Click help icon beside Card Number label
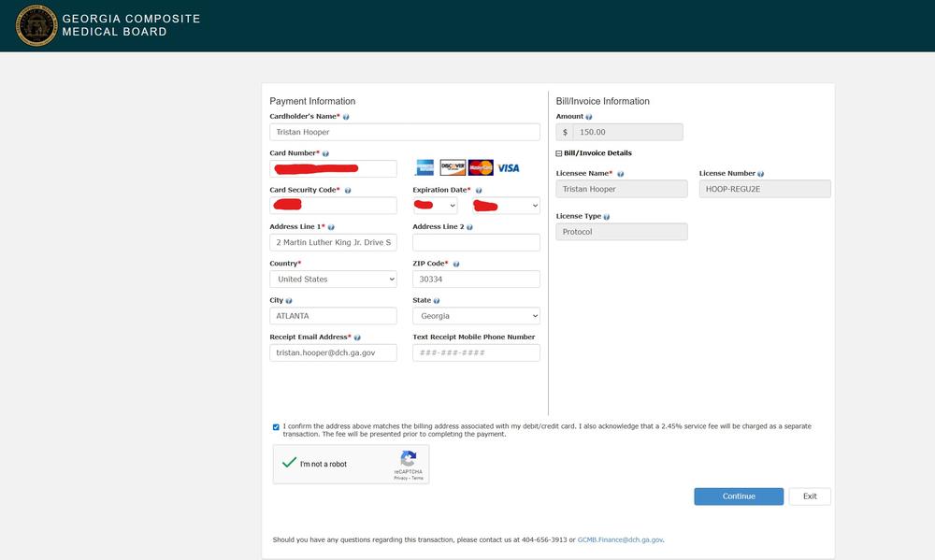Screen dimensions: 935x560 tap(325, 153)
